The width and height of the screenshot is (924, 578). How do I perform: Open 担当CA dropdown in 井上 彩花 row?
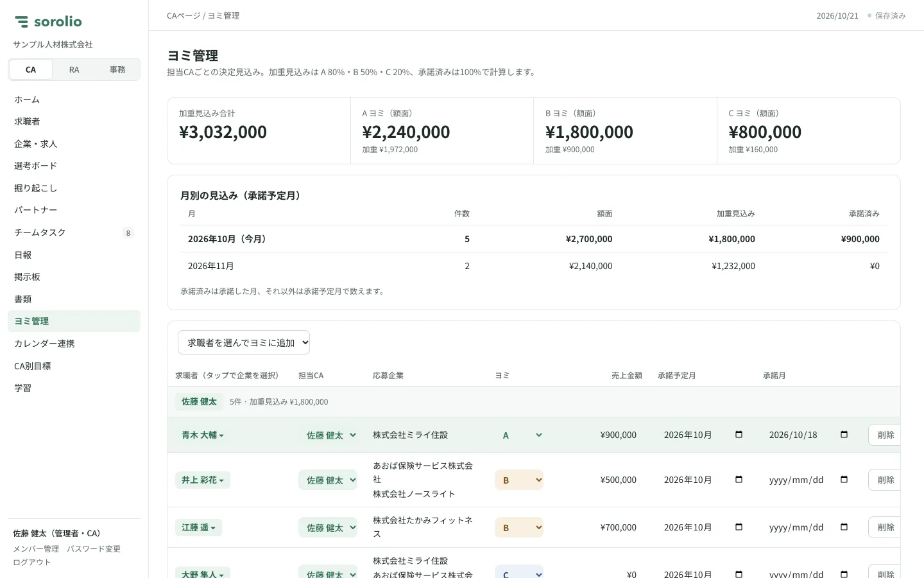(328, 480)
